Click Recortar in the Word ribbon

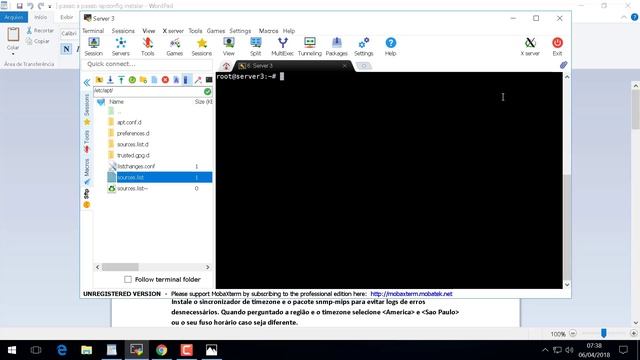(x=40, y=31)
